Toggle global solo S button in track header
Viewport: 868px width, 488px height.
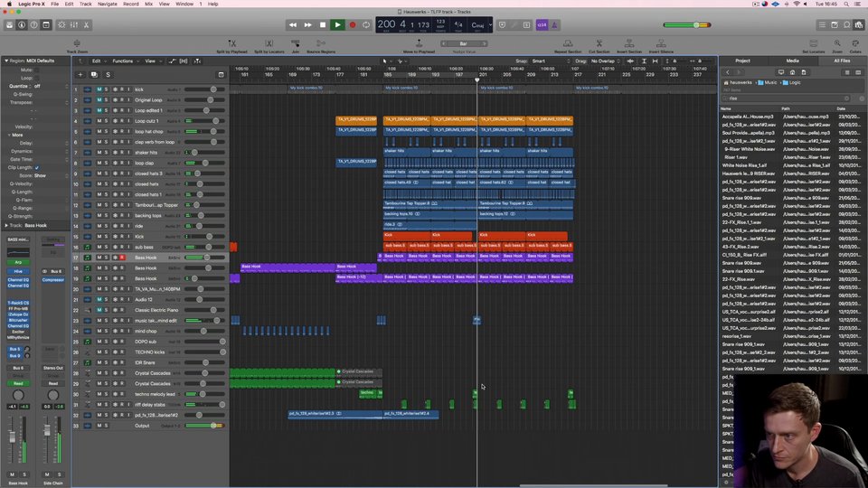(x=108, y=75)
